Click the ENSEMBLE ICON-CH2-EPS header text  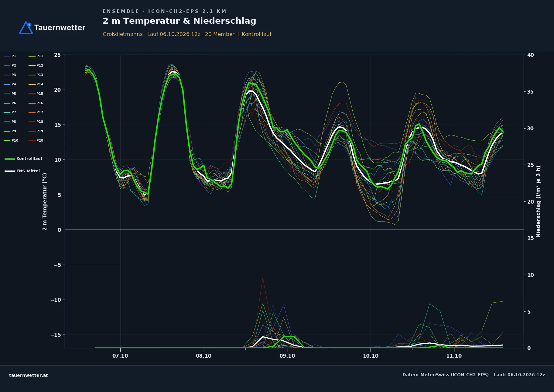click(164, 11)
